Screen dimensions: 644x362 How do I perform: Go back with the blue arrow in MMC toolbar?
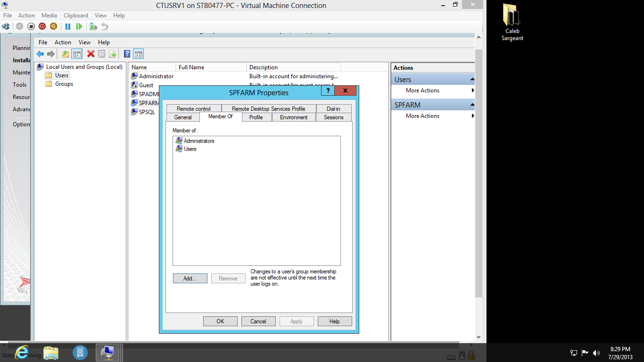coord(40,54)
